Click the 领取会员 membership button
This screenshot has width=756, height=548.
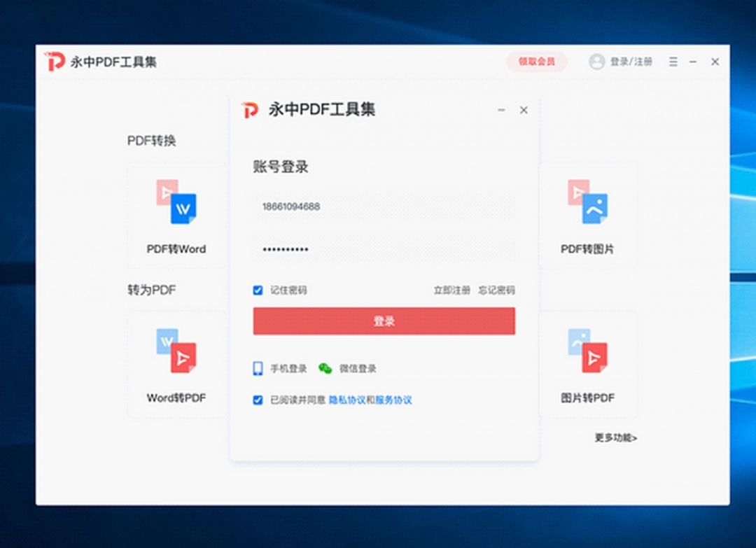(537, 62)
